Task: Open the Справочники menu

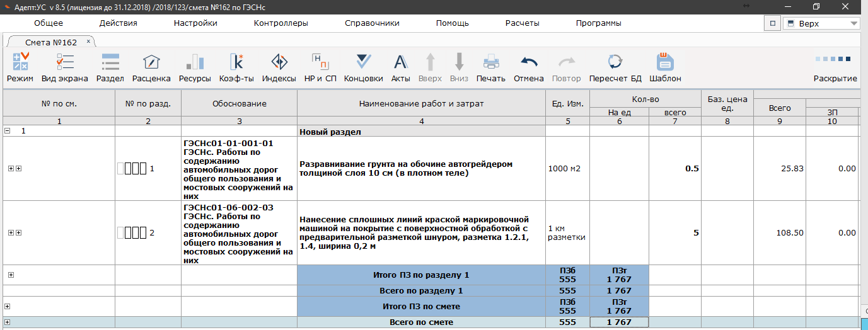Action: tap(372, 23)
